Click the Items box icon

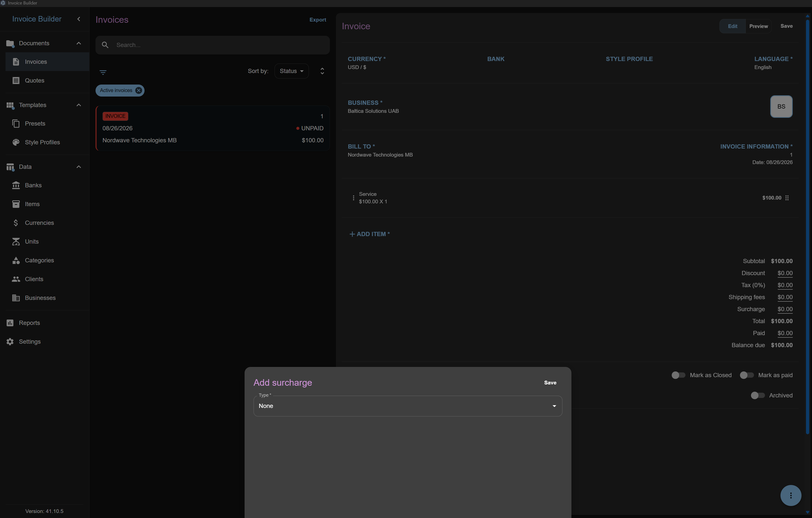(16, 204)
